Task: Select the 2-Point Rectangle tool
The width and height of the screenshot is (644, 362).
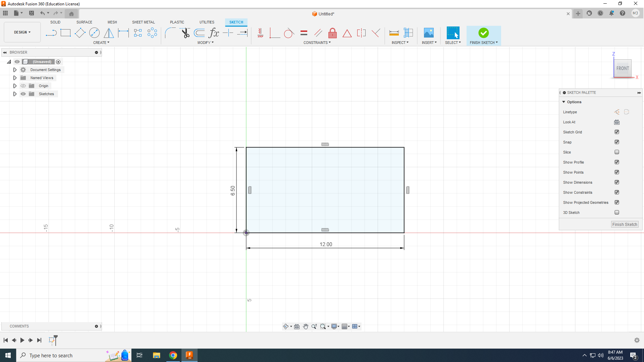Action: click(65, 33)
